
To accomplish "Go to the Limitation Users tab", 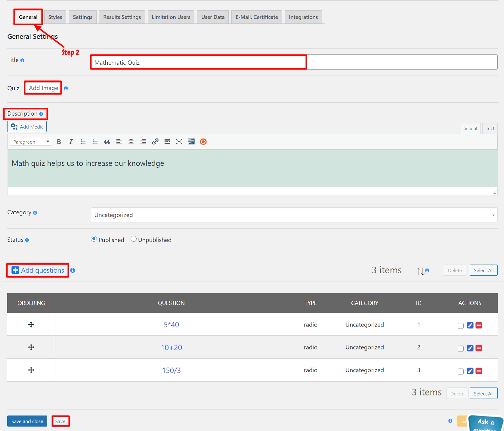I will tap(171, 17).
